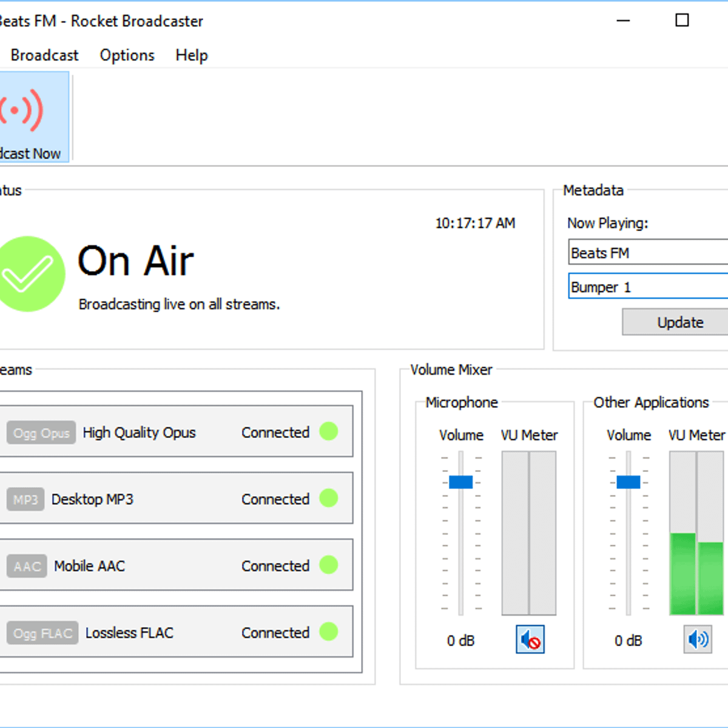Click the Connected status of Desktop MP3
Image resolution: width=728 pixels, height=728 pixels.
tap(275, 499)
